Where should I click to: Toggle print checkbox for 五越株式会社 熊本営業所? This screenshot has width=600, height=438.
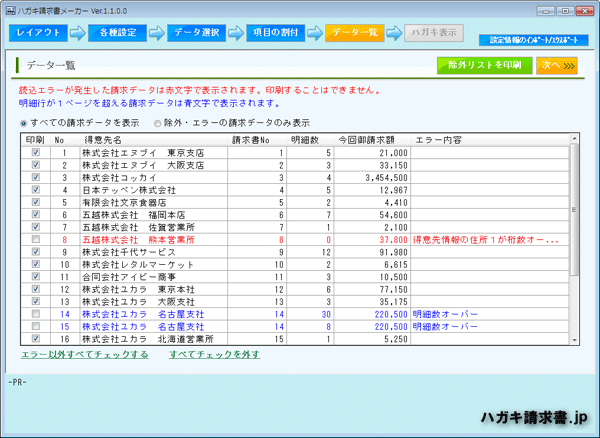[x=36, y=239]
